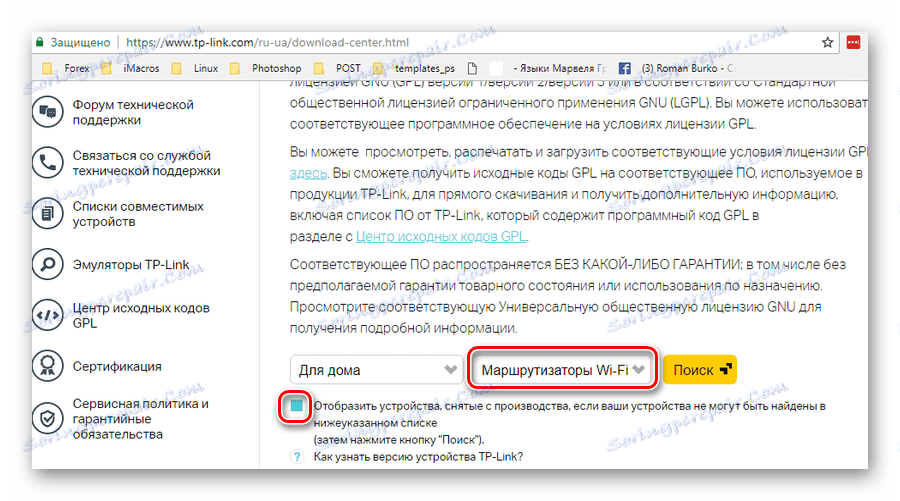Open 'Сервисная политика и гарантийные обязательства' link
This screenshot has height=501, width=900.
point(140,419)
